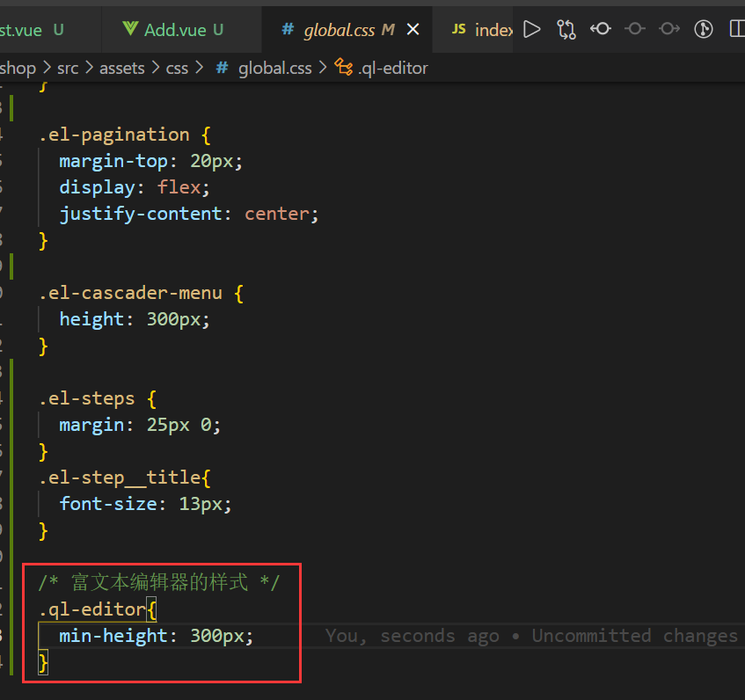Click the .el-step__title selector

coord(120,478)
